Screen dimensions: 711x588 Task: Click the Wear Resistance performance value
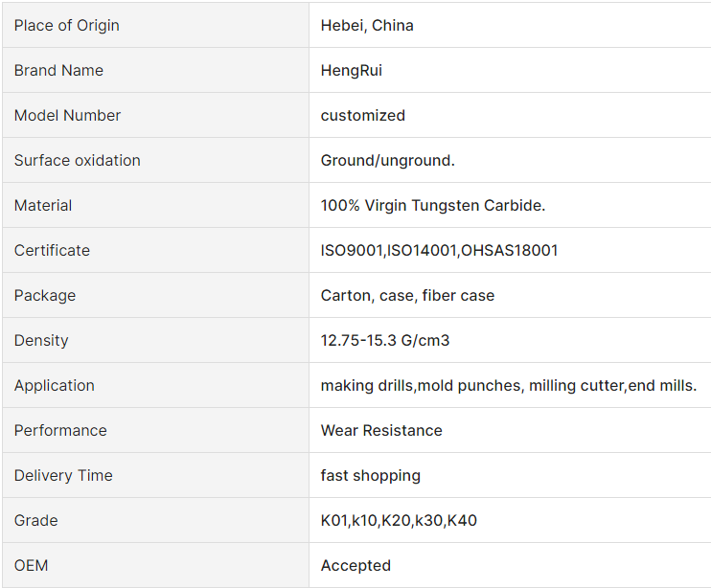tap(381, 430)
